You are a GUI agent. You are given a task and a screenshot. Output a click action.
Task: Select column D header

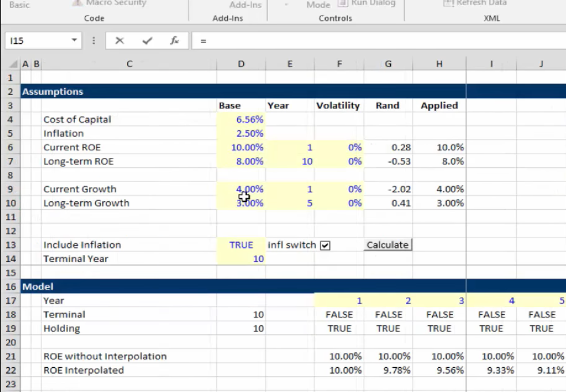(x=241, y=64)
